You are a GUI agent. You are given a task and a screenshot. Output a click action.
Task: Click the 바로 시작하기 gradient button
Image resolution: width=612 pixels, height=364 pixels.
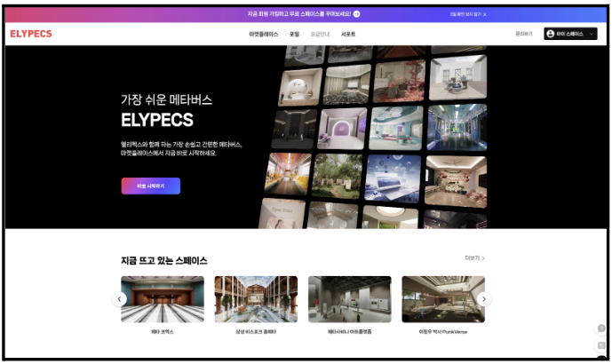151,186
